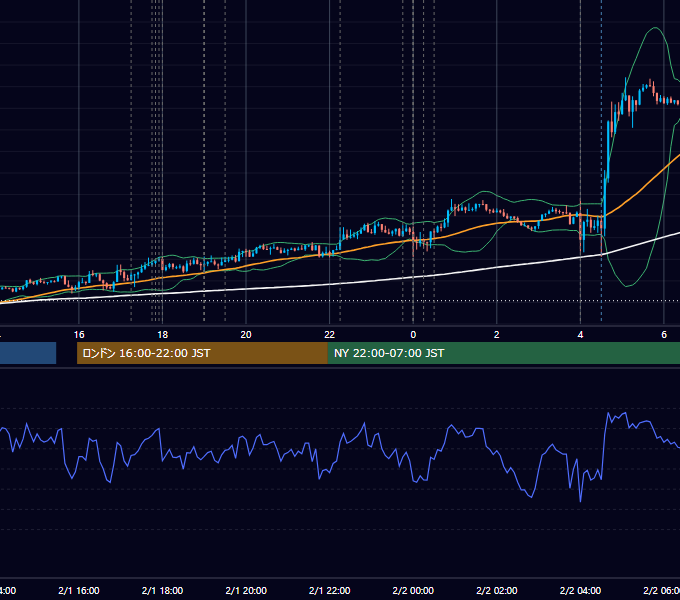The image size is (680, 600).
Task: Click hour label 0 on upper axis
Action: (413, 335)
